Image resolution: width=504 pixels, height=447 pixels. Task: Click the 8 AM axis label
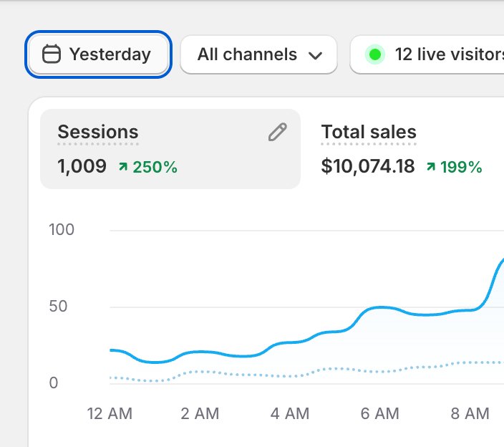pyautogui.click(x=470, y=413)
